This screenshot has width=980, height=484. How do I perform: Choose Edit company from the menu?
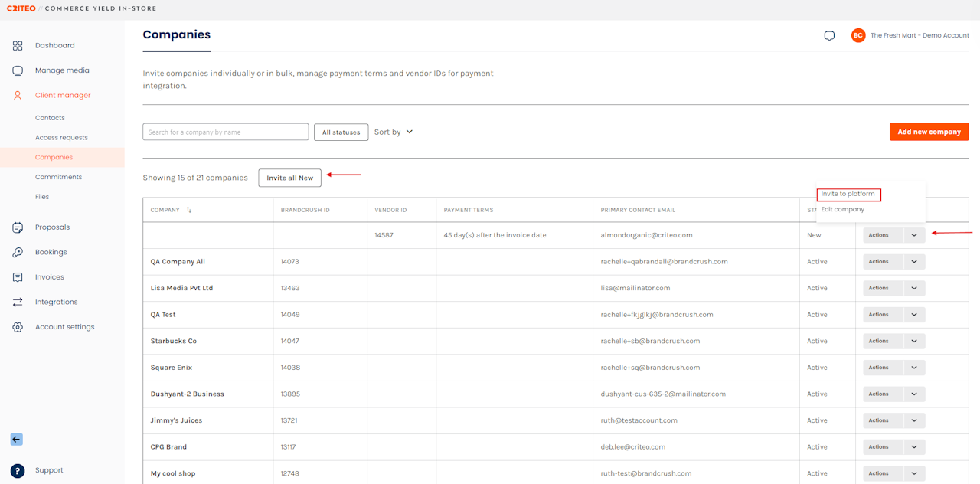click(843, 210)
